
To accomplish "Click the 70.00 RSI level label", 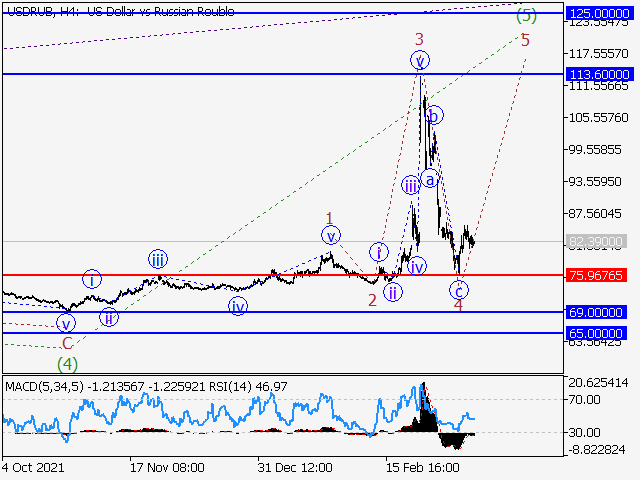I will (585, 400).
